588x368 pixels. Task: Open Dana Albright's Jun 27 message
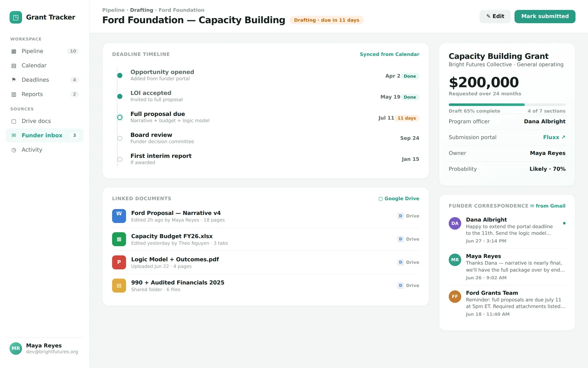pyautogui.click(x=507, y=230)
